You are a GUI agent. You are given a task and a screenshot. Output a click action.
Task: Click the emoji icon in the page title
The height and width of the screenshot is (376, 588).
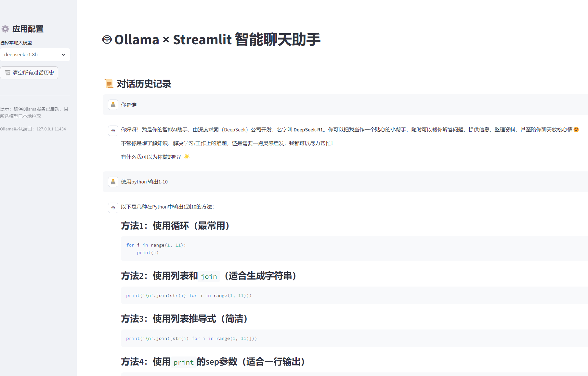pos(107,39)
